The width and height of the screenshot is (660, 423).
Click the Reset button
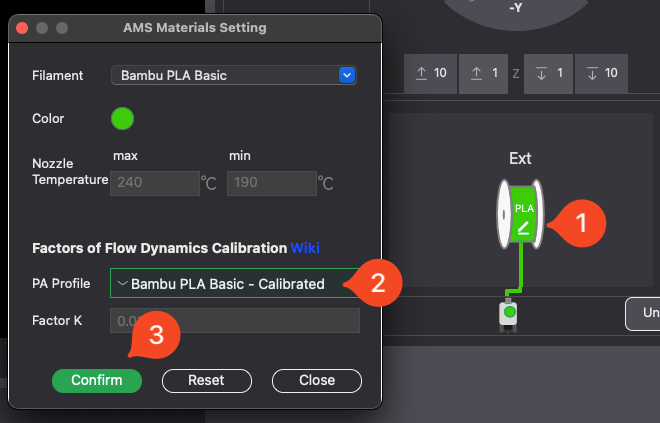coord(206,380)
